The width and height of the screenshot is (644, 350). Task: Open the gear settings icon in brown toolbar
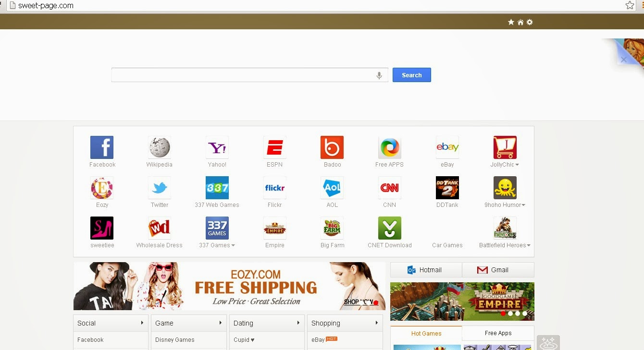click(x=530, y=22)
